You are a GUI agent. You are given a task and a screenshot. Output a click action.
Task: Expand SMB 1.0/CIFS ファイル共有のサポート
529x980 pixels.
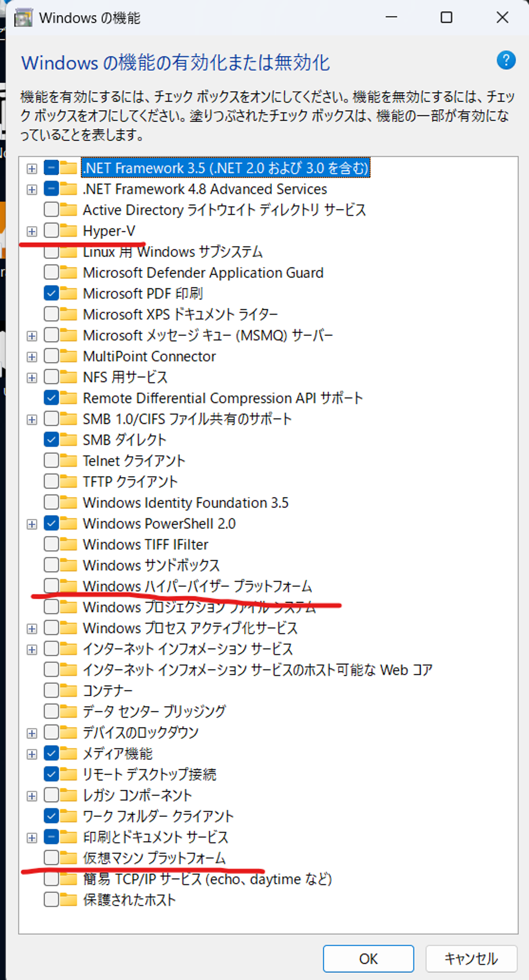(32, 420)
